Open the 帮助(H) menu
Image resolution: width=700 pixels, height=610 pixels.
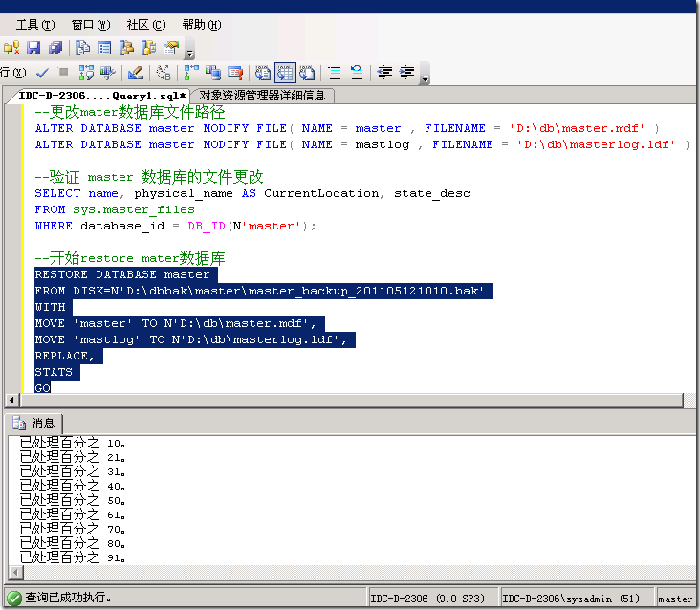(202, 25)
